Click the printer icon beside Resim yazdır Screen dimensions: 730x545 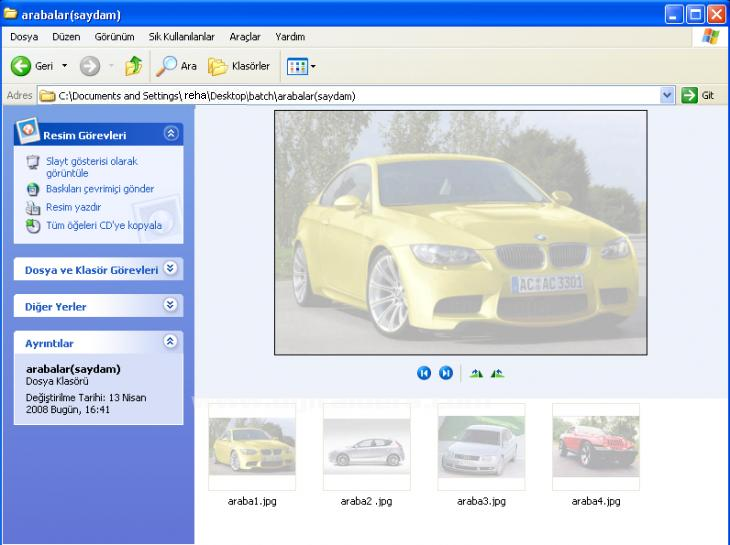tap(33, 208)
